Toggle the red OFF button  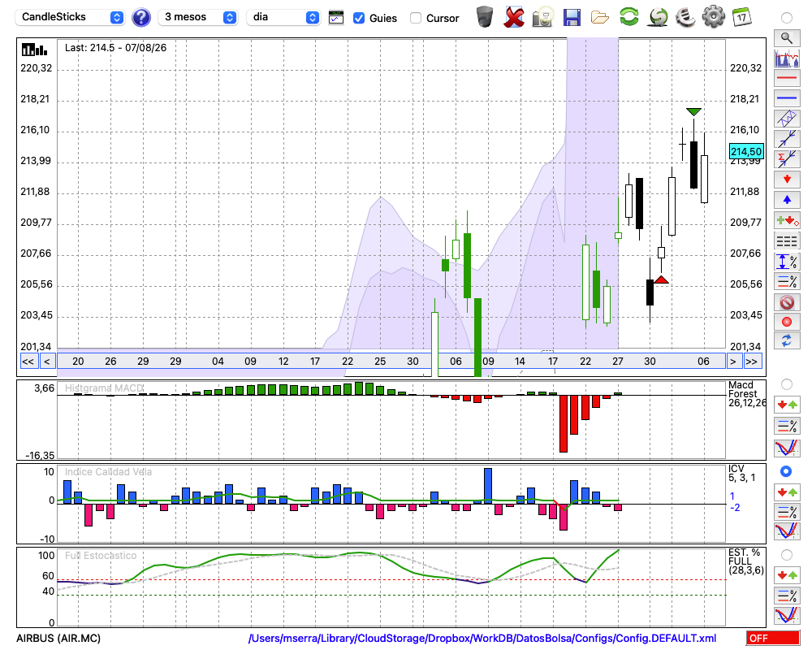click(x=773, y=638)
